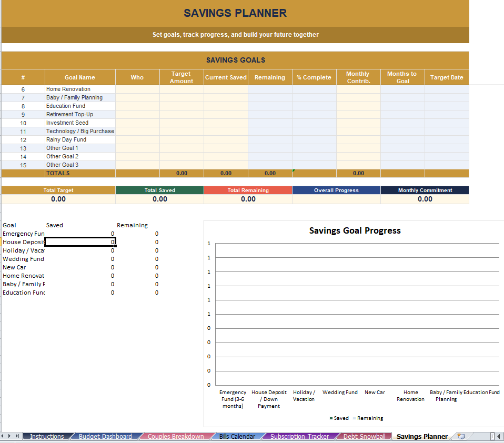Select the TOTALS Target Amount 0.00 cell

point(182,173)
